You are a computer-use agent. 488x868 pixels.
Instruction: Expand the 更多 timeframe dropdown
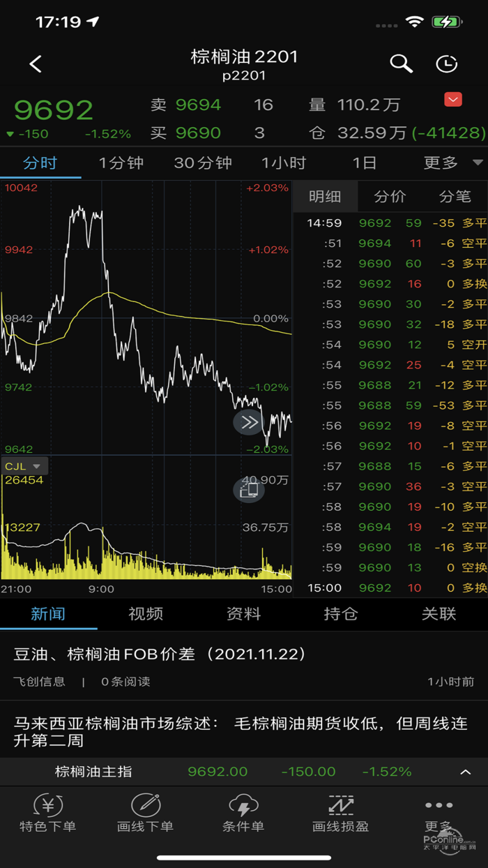(x=453, y=163)
